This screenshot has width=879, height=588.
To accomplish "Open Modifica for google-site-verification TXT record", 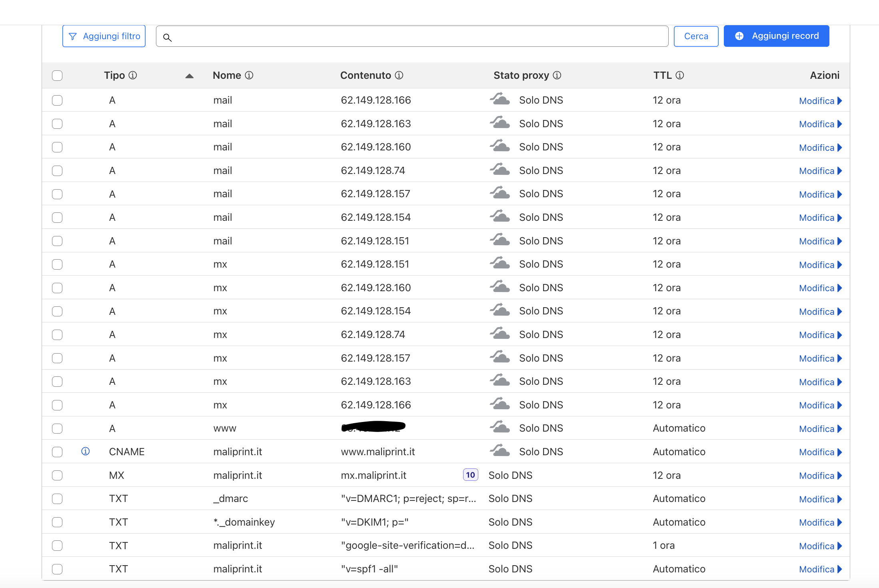I will tap(820, 546).
